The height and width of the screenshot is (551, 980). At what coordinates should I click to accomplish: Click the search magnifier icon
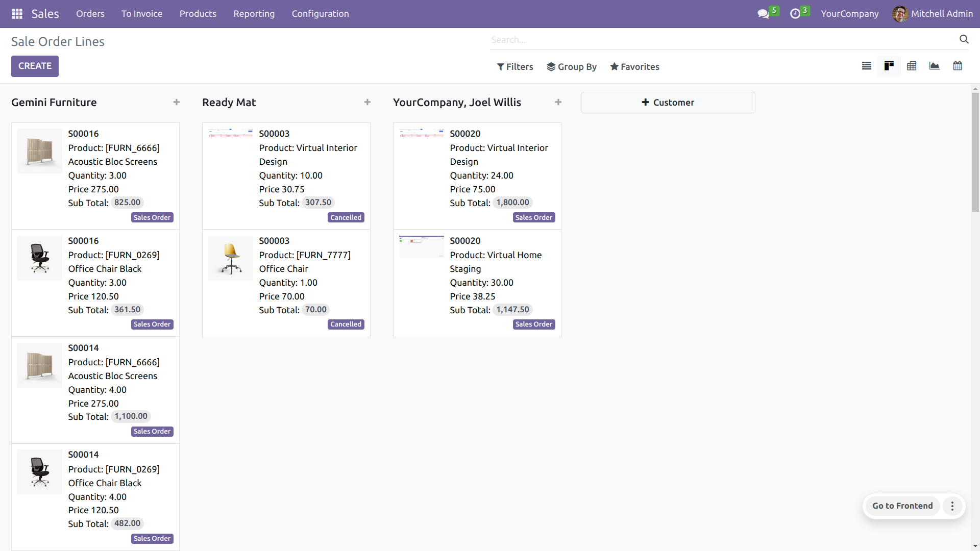[964, 39]
